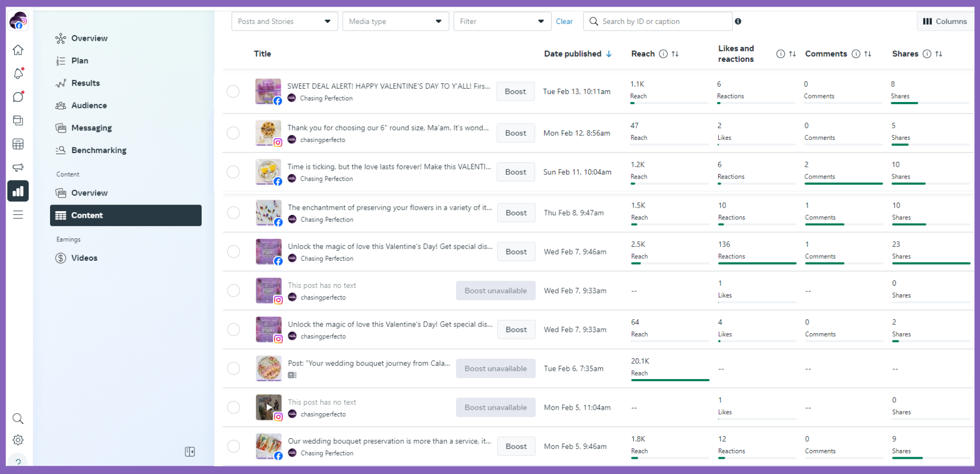Click the search info tooltip icon
This screenshot has width=980, height=474.
(738, 21)
